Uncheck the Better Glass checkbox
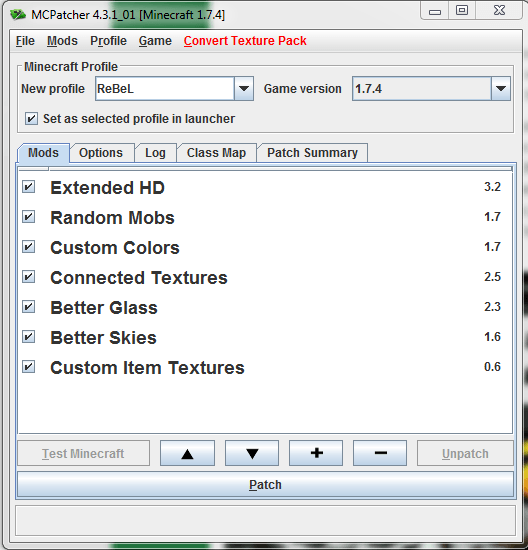The width and height of the screenshot is (528, 550). [29, 307]
